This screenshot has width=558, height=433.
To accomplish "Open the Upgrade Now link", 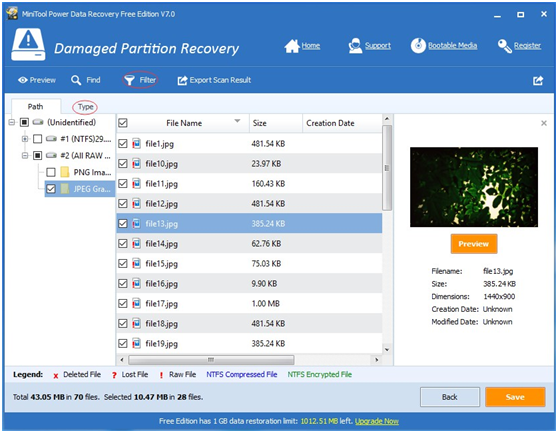I will (377, 421).
